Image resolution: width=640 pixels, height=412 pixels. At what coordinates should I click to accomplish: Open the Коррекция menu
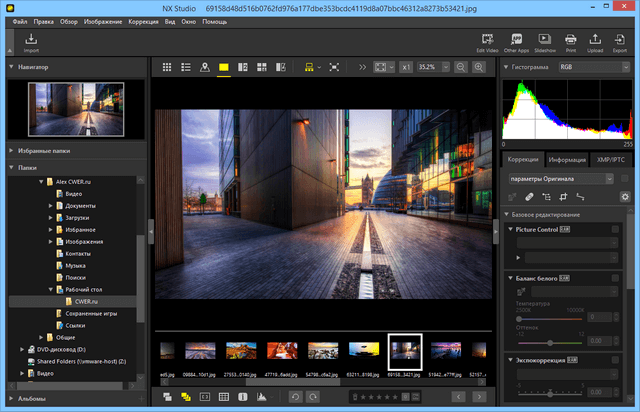[x=143, y=21]
